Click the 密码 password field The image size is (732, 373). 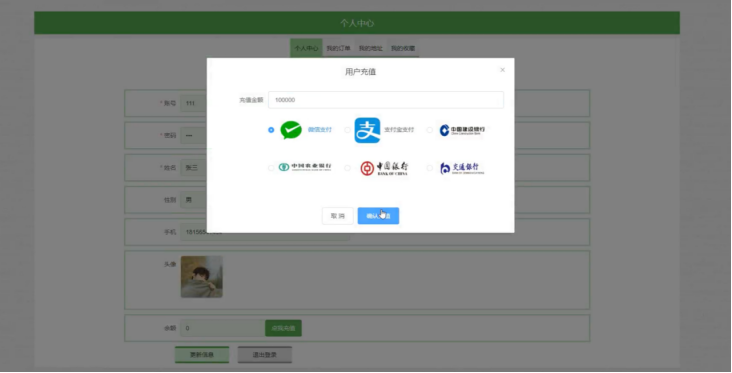tap(194, 135)
